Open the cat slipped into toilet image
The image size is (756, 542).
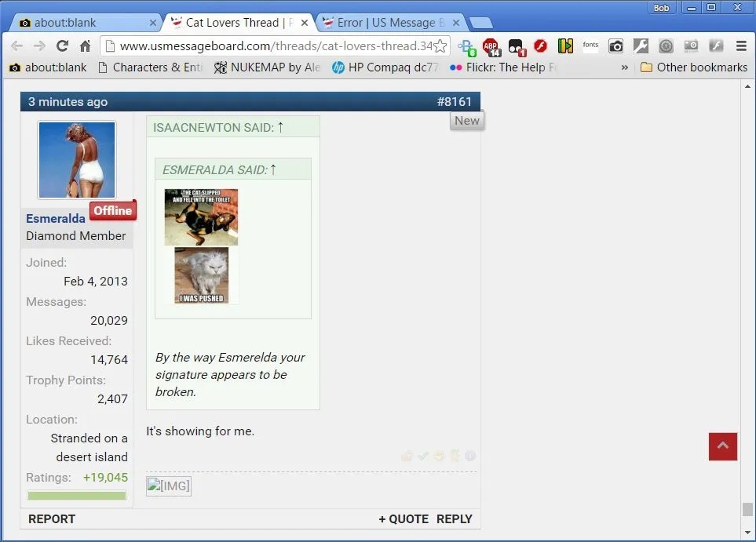coord(201,217)
